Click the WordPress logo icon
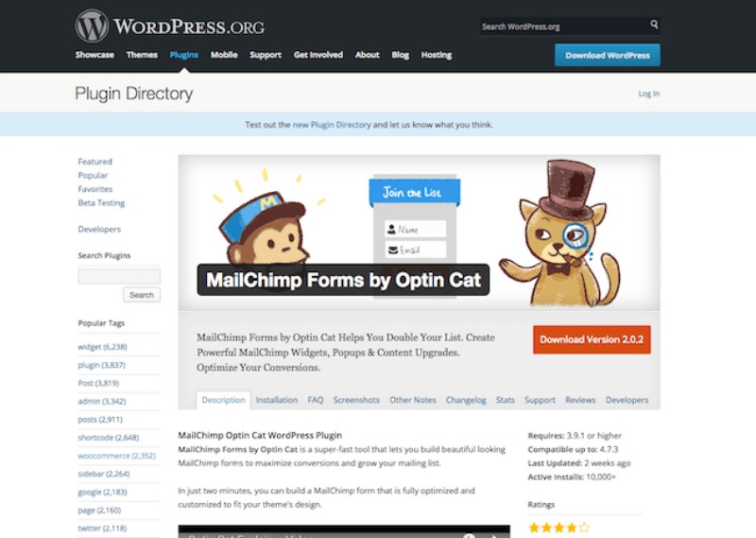The height and width of the screenshot is (538, 756). point(92,26)
